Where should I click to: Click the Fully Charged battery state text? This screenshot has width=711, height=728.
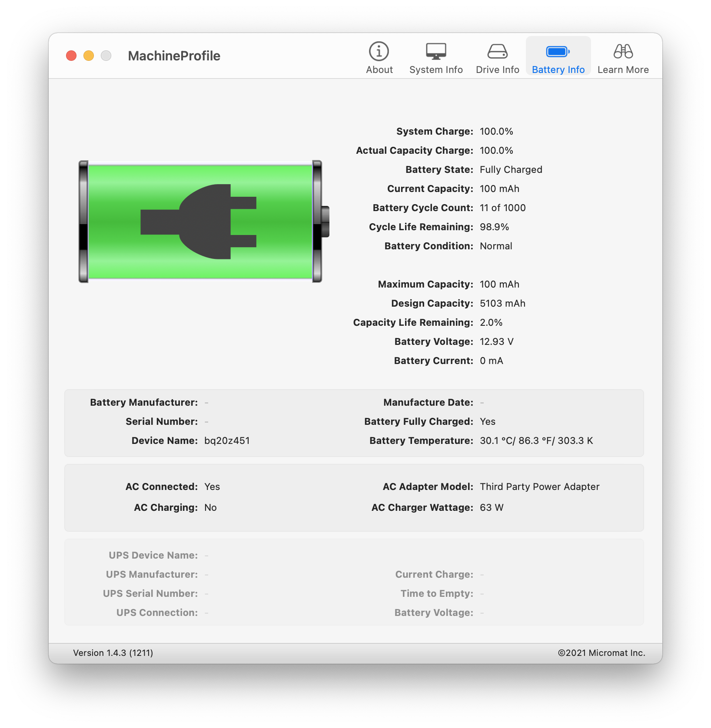coord(511,170)
